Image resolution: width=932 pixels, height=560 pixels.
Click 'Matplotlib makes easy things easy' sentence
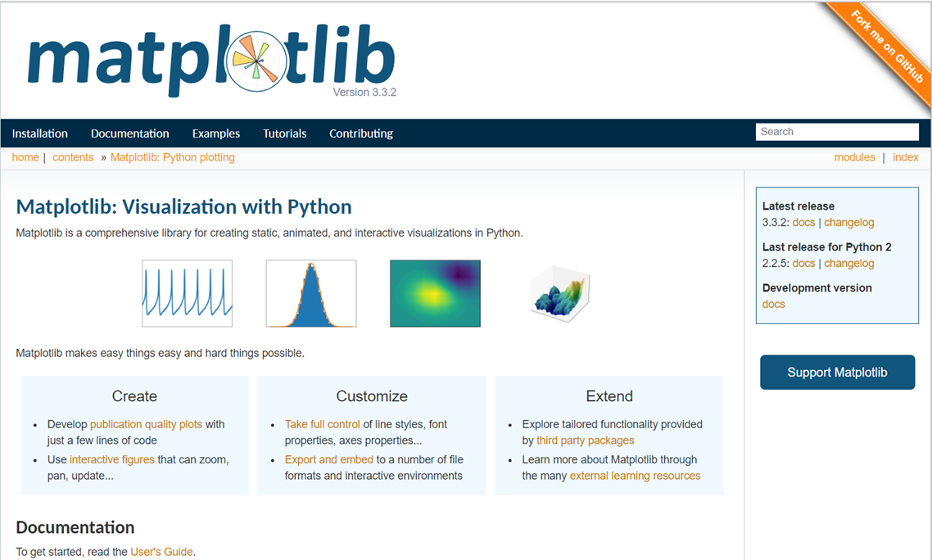tap(160, 353)
